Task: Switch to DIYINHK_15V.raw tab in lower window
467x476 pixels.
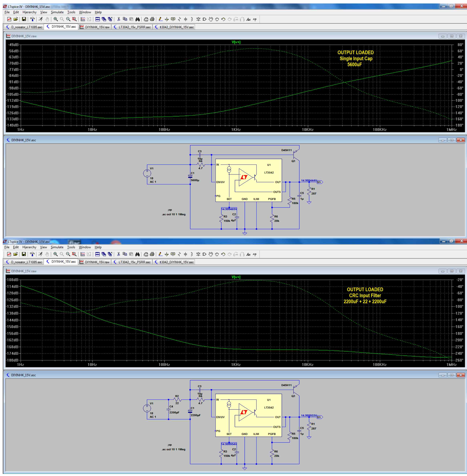Action: [95, 262]
